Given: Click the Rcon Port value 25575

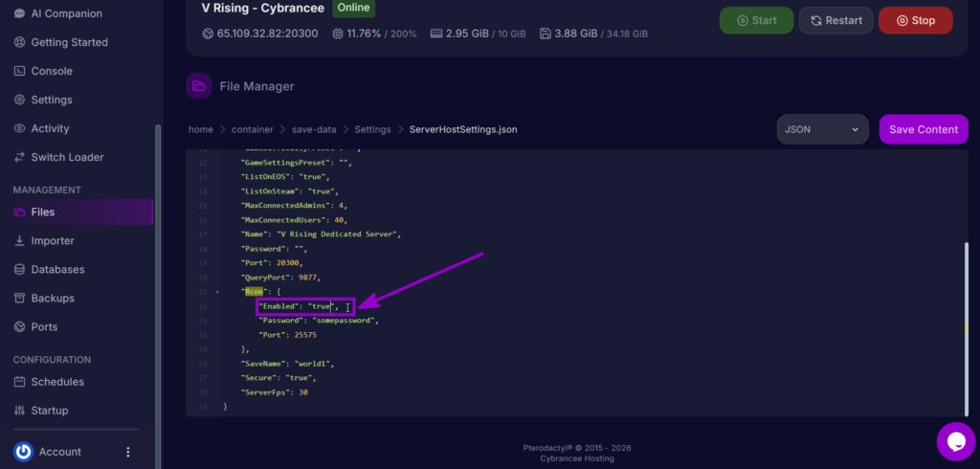Looking at the screenshot, I should (303, 335).
